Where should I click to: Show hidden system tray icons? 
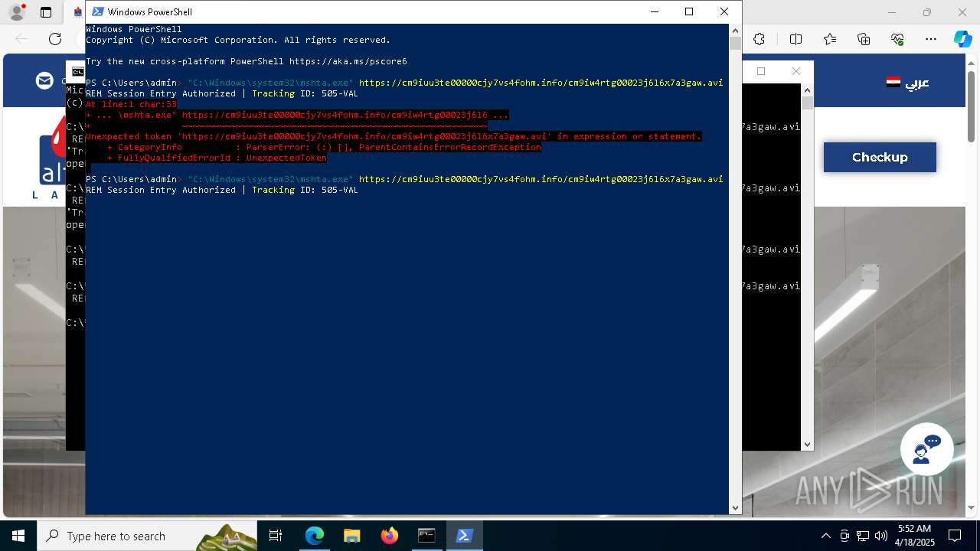[x=825, y=536]
